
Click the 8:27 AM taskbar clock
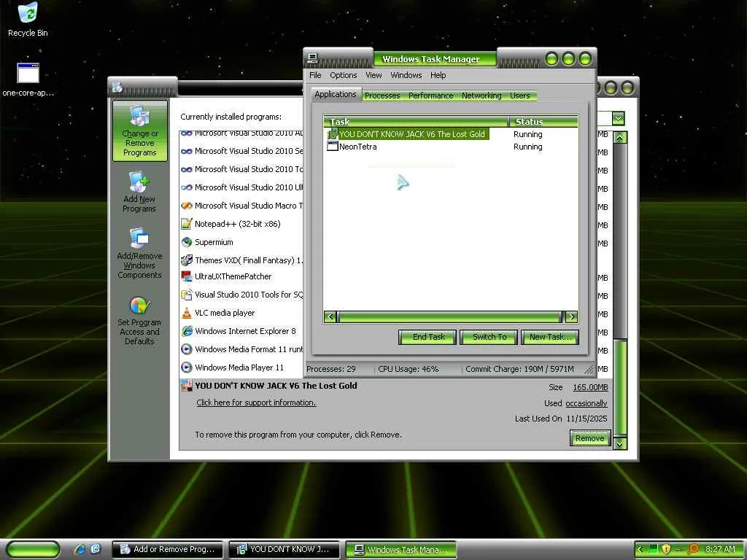coord(719,549)
